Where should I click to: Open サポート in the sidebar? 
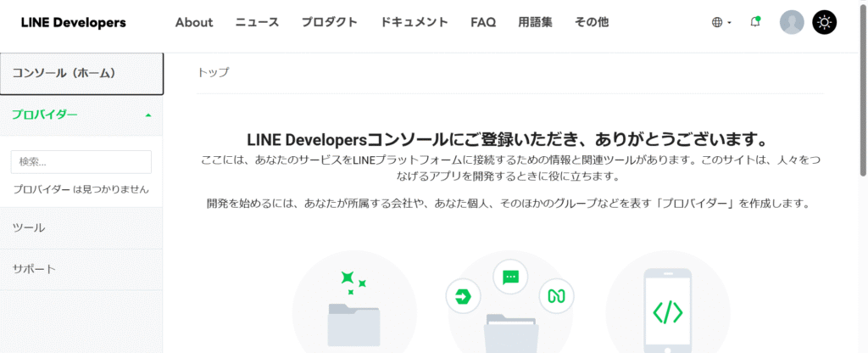click(81, 269)
